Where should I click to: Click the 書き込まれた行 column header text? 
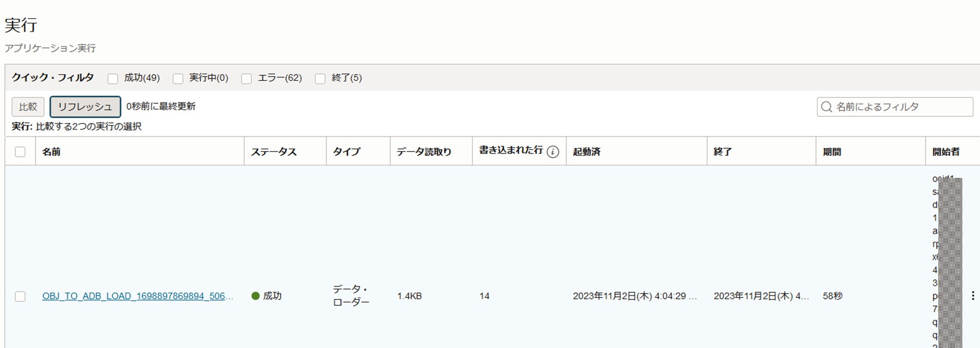(511, 150)
